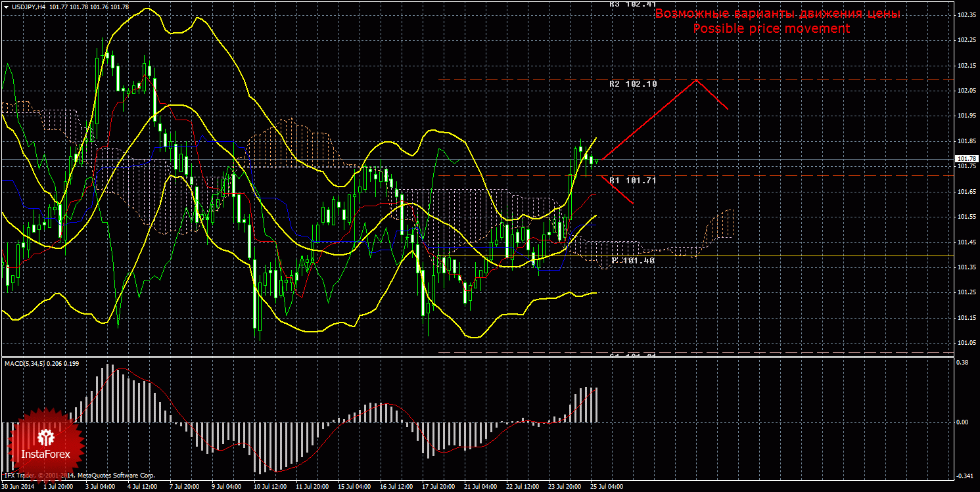Click the '25 Jul 04:00' date on time axis
980x492 pixels.
pyautogui.click(x=606, y=487)
